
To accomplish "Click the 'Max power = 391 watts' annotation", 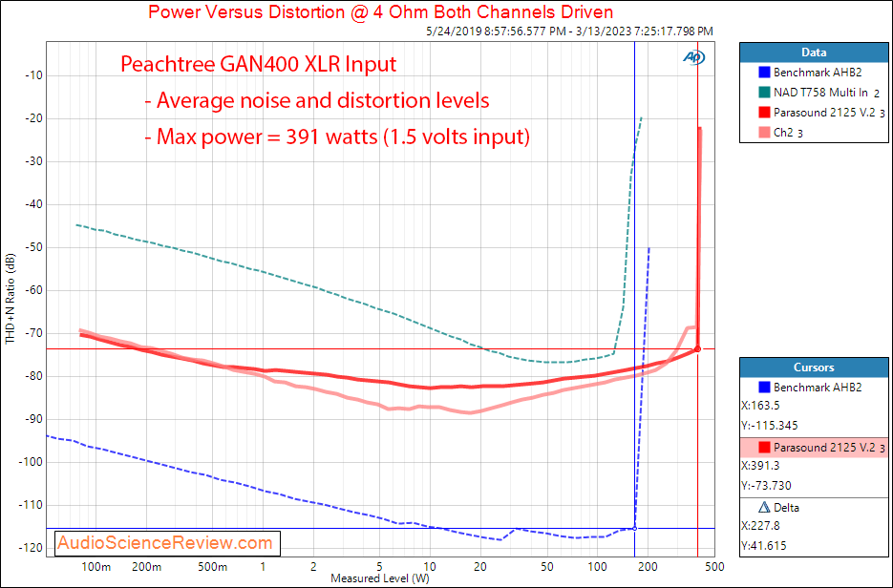I will [337, 136].
